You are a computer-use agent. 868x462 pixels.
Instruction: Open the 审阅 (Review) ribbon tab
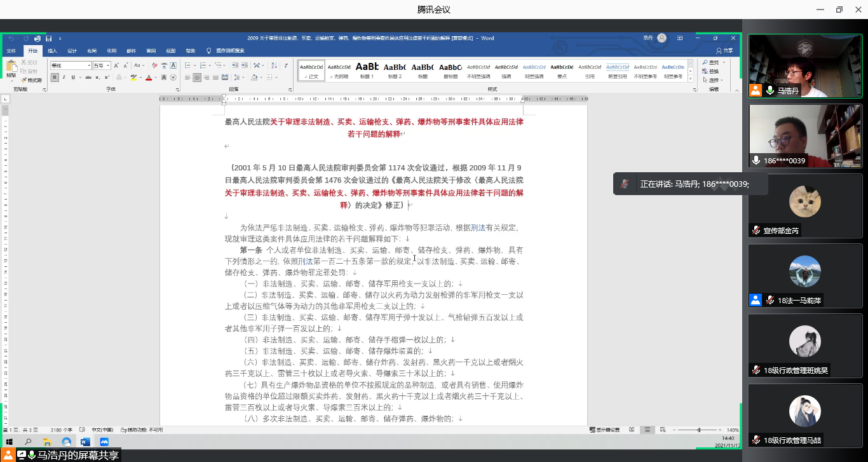pos(151,51)
